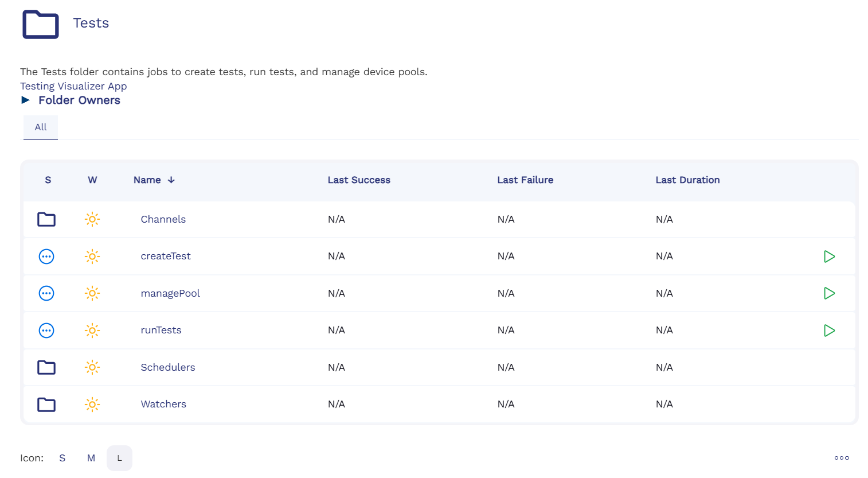Select large (L) icon size
Screen dimensions: 868x478
tap(119, 458)
